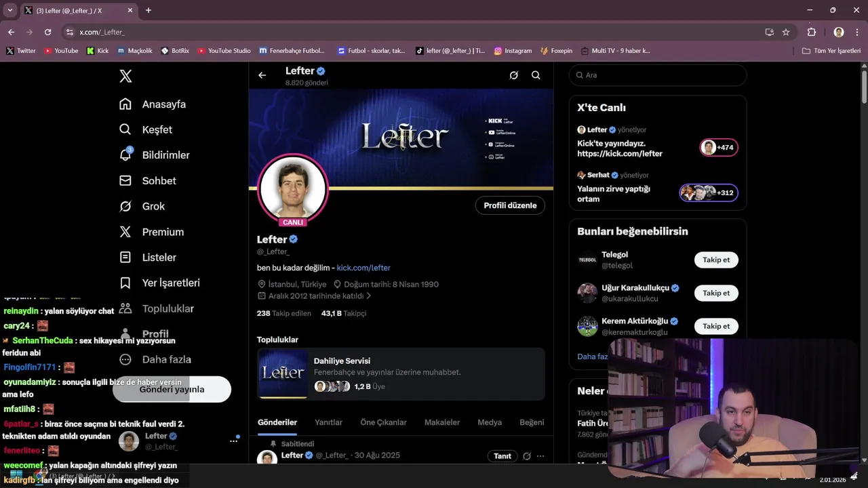The height and width of the screenshot is (488, 868).
Task: Open the Kick bookmark in bookmarks bar
Action: [x=98, y=51]
